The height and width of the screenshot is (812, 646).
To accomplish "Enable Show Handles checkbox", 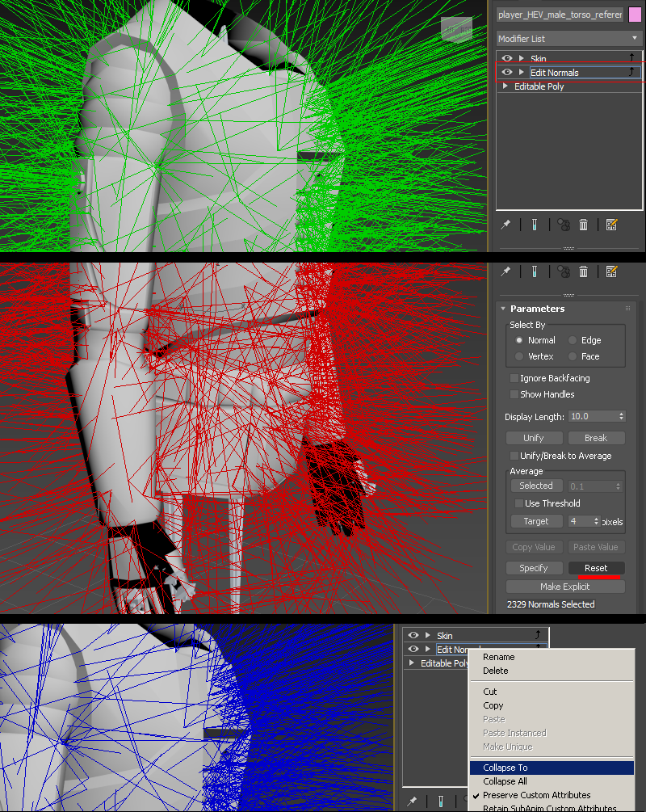I will click(514, 394).
